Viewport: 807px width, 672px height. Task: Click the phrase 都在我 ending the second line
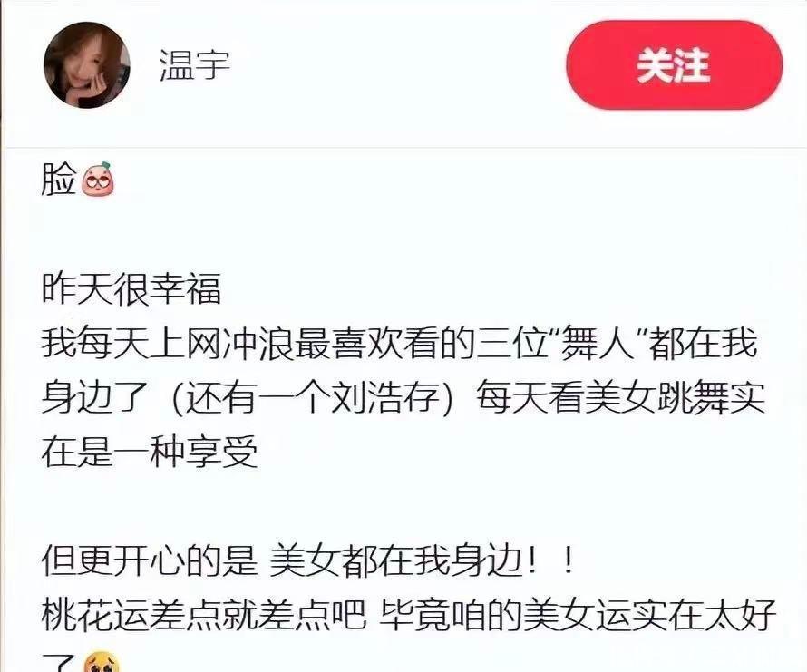[703, 344]
